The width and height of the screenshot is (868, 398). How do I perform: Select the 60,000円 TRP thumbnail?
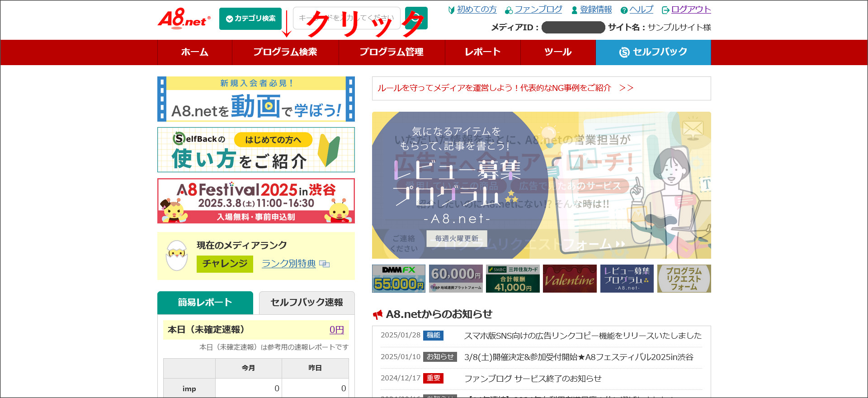[456, 279]
